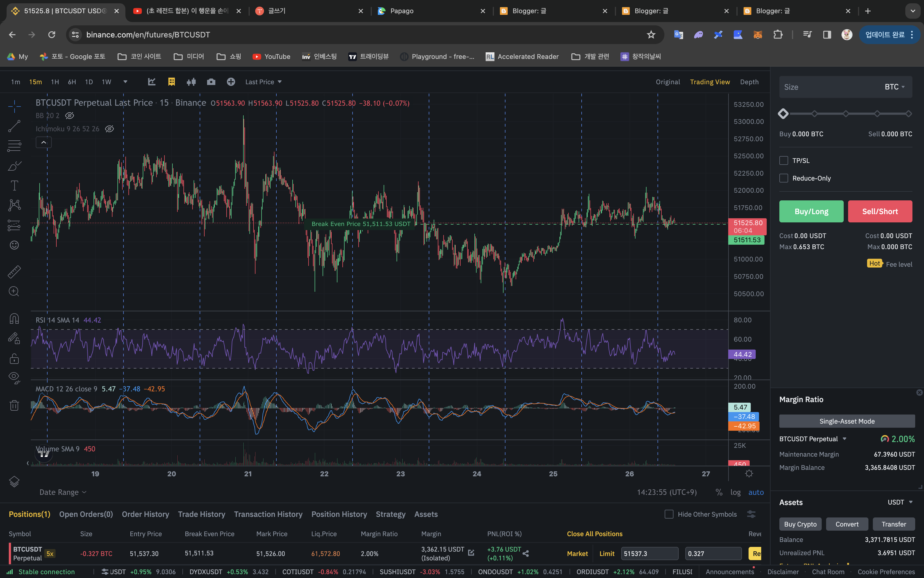Click the plus add icon in chart toolbar
Viewport: 924px width, 578px height.
point(231,82)
